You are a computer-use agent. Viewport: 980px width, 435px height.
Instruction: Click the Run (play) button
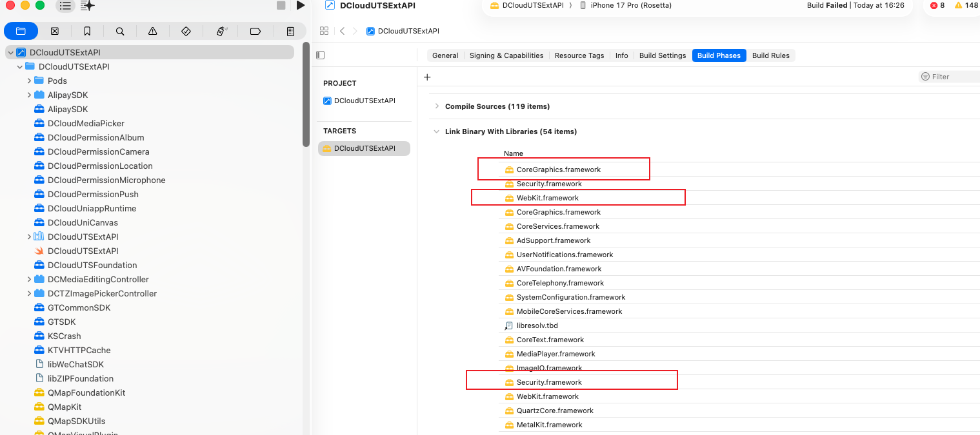coord(300,5)
